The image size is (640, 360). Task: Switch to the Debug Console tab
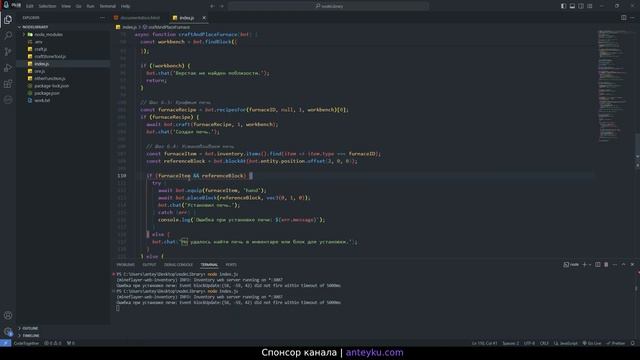point(178,265)
